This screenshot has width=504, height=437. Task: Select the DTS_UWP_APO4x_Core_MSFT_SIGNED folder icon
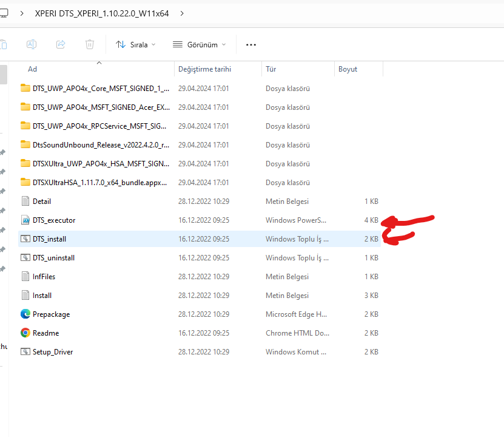point(25,88)
